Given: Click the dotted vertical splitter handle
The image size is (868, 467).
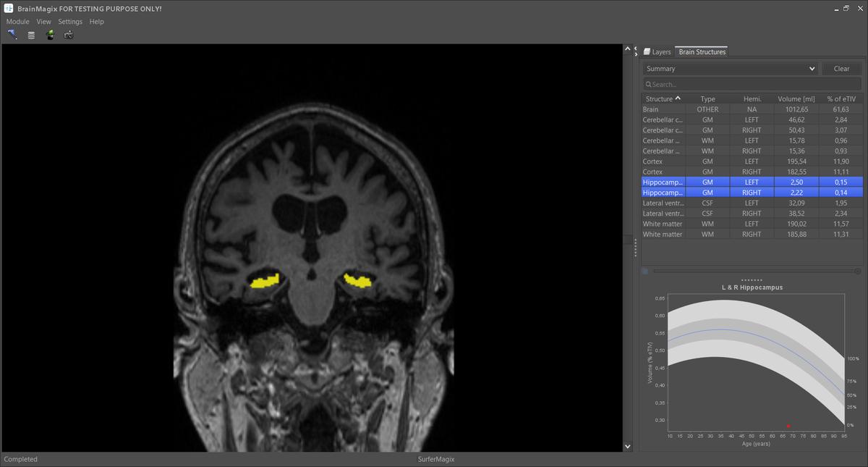Looking at the screenshot, I should coord(635,247).
